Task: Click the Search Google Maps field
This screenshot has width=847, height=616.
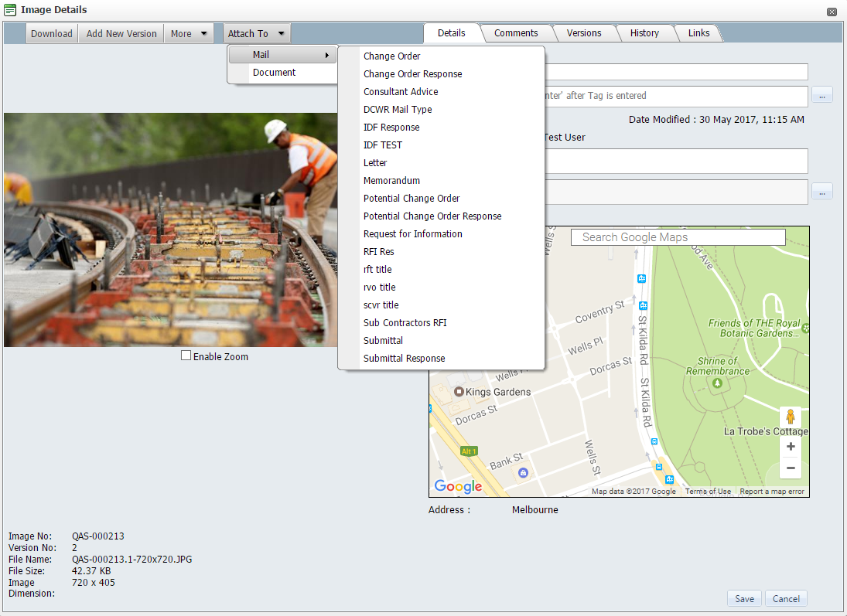Action: click(x=678, y=237)
